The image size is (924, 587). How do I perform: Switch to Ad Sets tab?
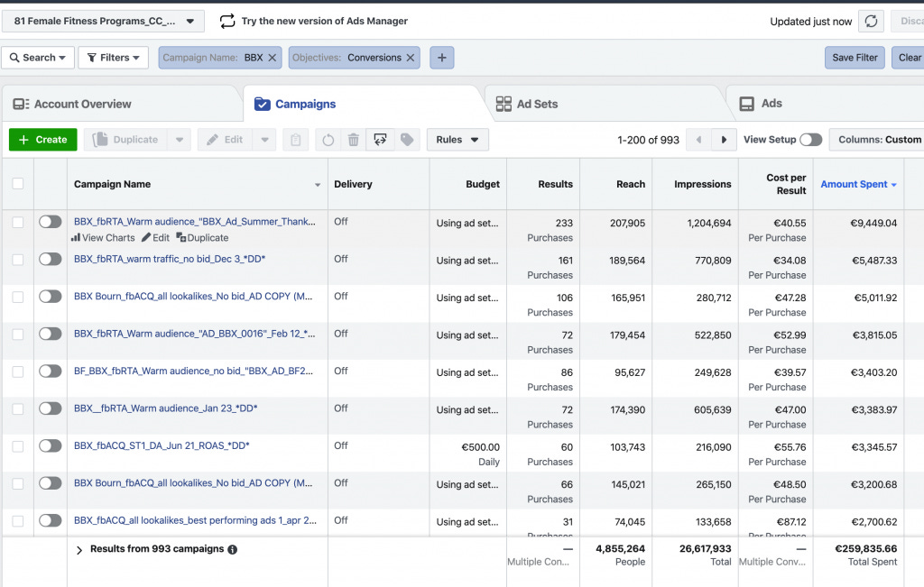(527, 105)
